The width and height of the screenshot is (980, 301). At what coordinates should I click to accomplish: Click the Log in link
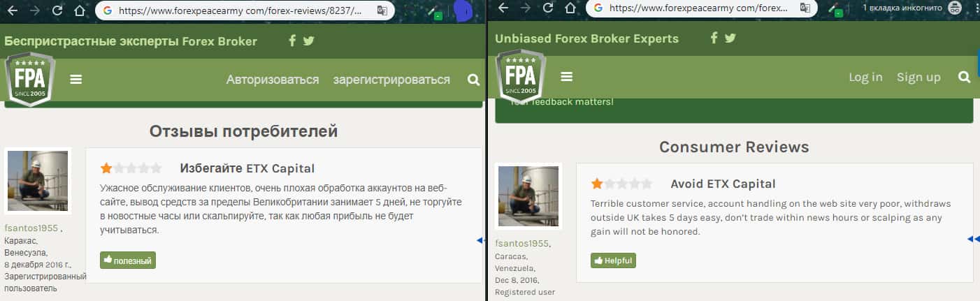click(865, 77)
